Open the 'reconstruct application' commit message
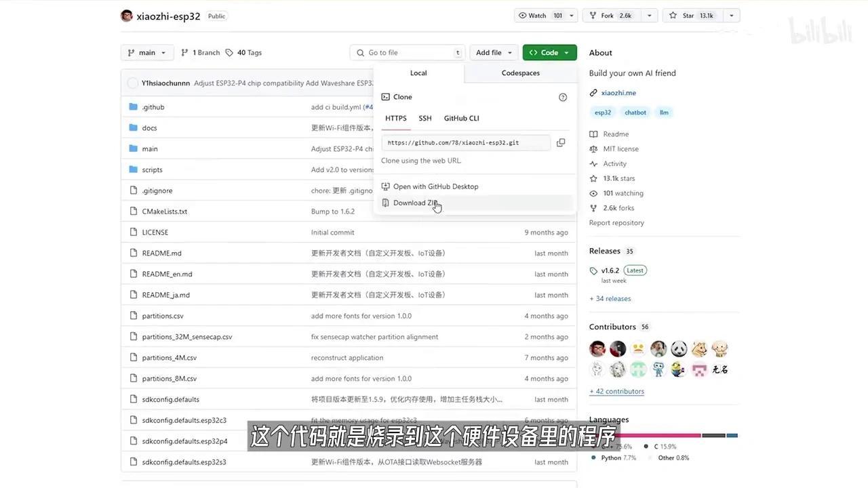Viewport: 868px width, 488px height. (x=347, y=358)
